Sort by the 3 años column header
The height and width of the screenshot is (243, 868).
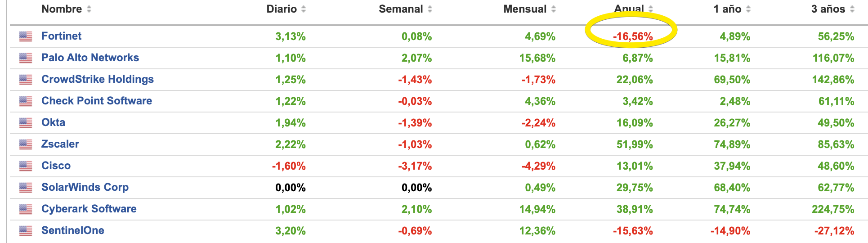[852, 9]
